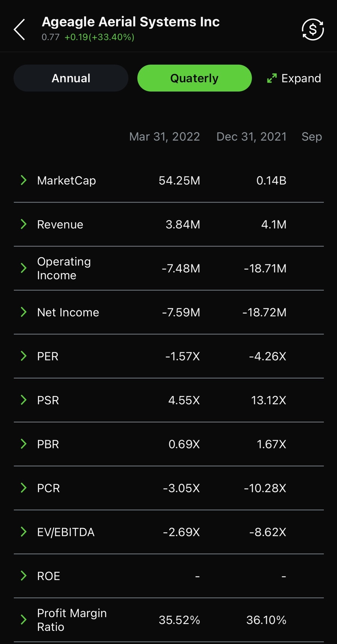Open the Expand table view
This screenshot has width=337, height=644.
click(x=294, y=78)
